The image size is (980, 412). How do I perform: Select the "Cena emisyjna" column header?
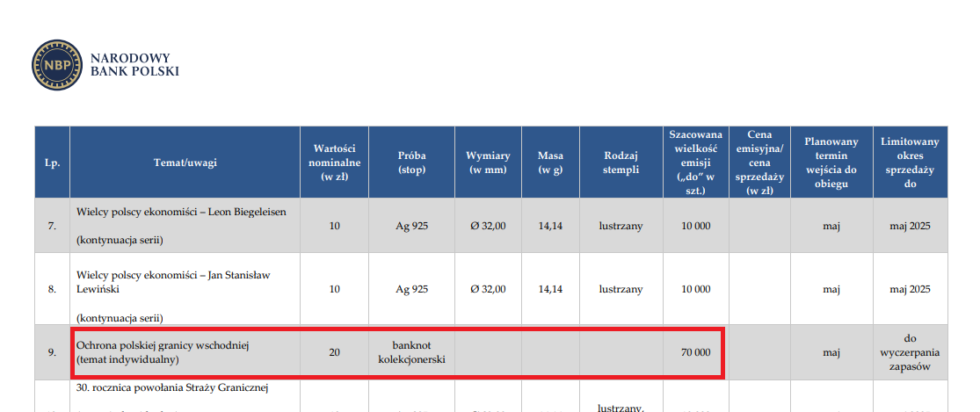tap(759, 163)
